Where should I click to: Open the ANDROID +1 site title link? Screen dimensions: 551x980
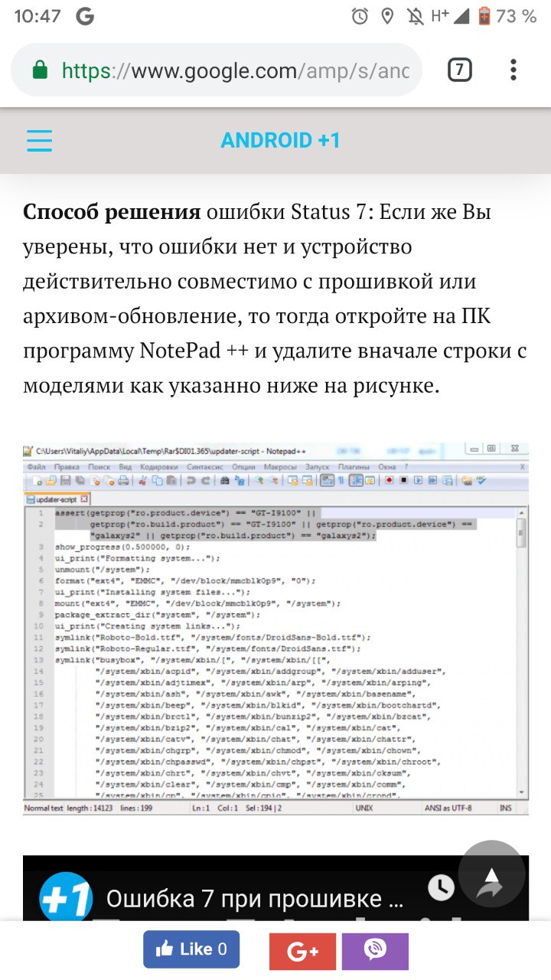click(281, 141)
